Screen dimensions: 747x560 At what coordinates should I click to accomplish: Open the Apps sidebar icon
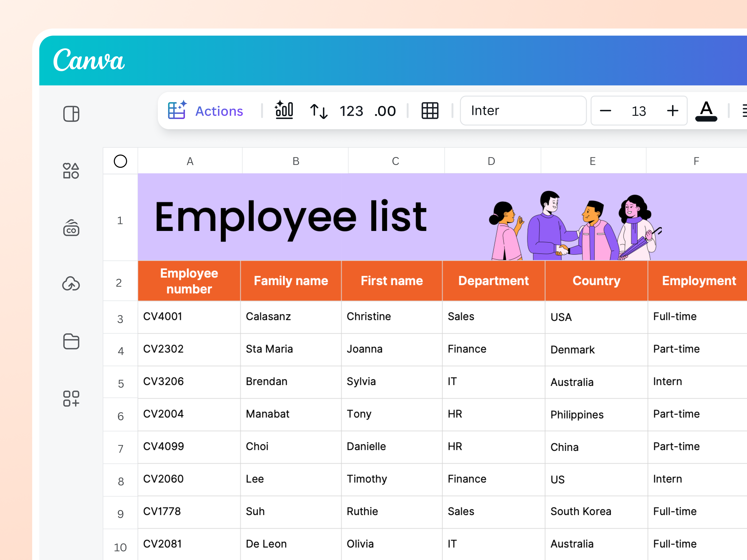71,399
